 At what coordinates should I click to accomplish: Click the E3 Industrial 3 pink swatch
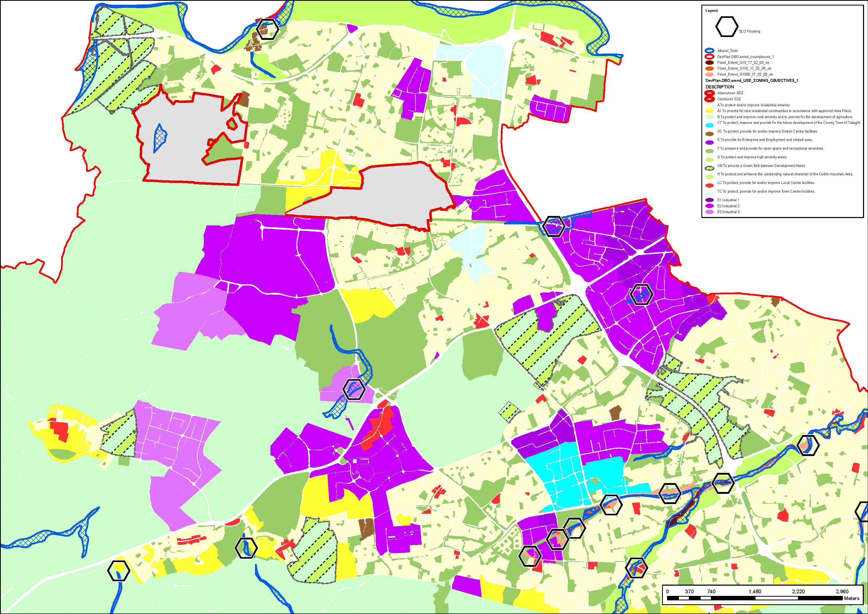point(709,212)
